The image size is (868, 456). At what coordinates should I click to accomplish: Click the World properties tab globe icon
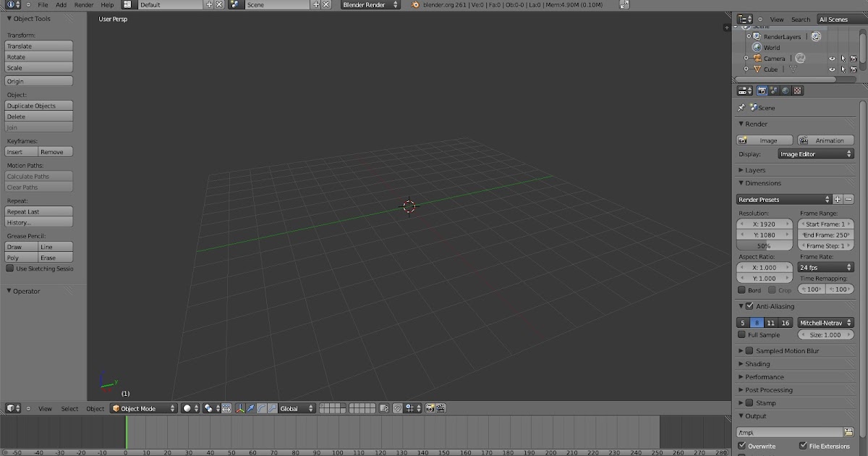click(x=786, y=90)
